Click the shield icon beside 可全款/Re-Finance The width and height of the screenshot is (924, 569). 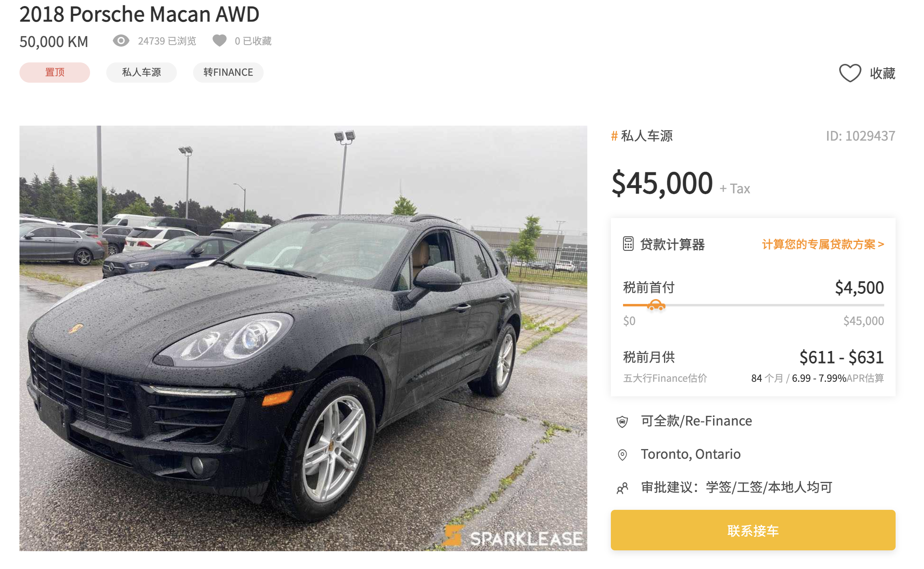622,421
